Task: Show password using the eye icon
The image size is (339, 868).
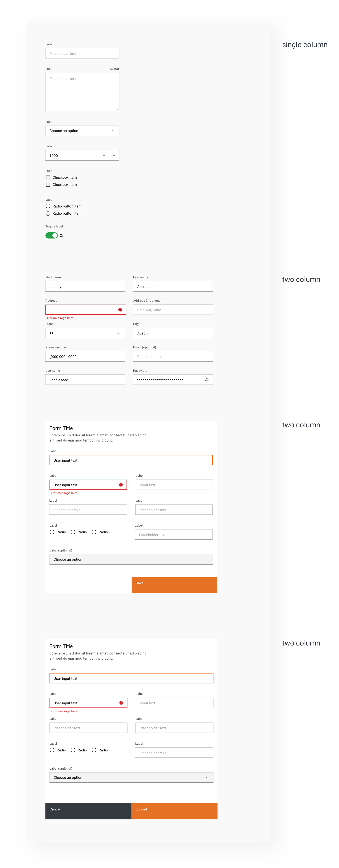Action: [x=207, y=380]
